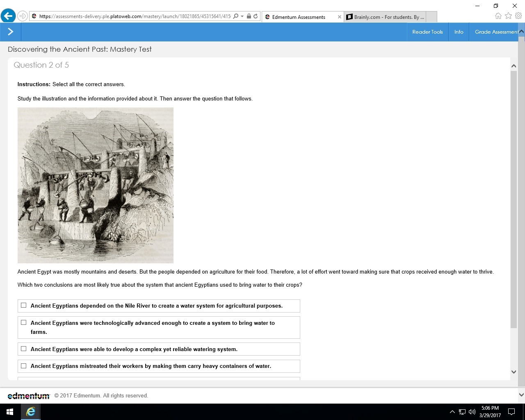The image size is (525, 420).
Task: Open the Info menu
Action: click(x=459, y=32)
